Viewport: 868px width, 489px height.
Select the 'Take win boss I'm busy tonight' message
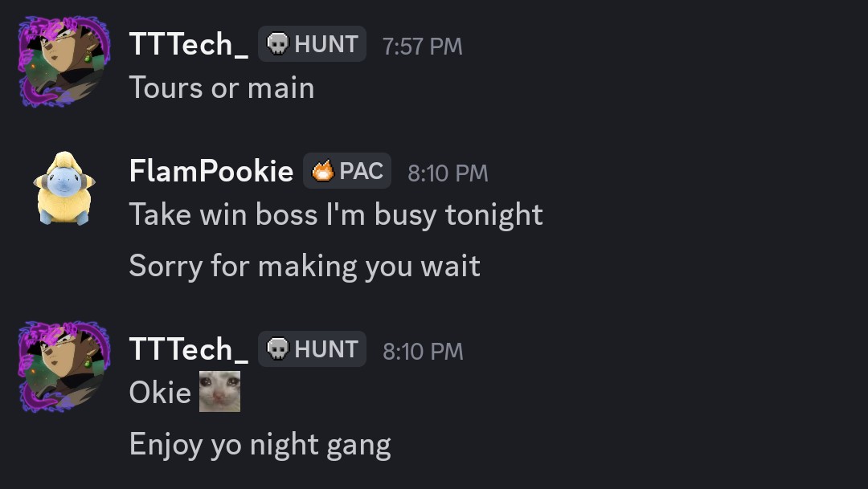pyautogui.click(x=336, y=215)
